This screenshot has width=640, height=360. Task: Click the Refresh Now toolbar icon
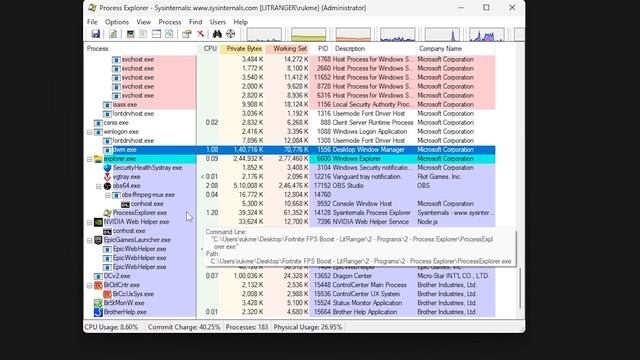coord(113,34)
